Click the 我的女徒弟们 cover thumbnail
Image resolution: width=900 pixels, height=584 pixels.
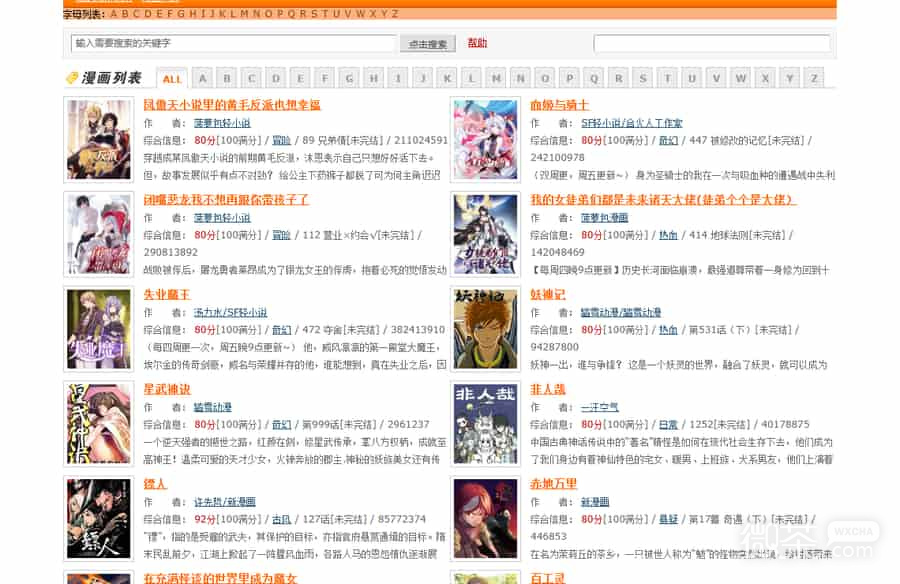tap(486, 234)
